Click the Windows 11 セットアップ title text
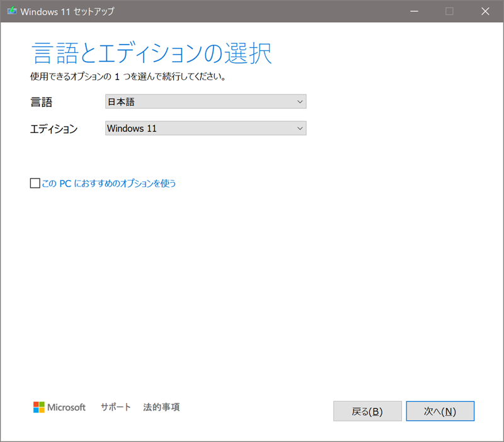 coord(67,11)
